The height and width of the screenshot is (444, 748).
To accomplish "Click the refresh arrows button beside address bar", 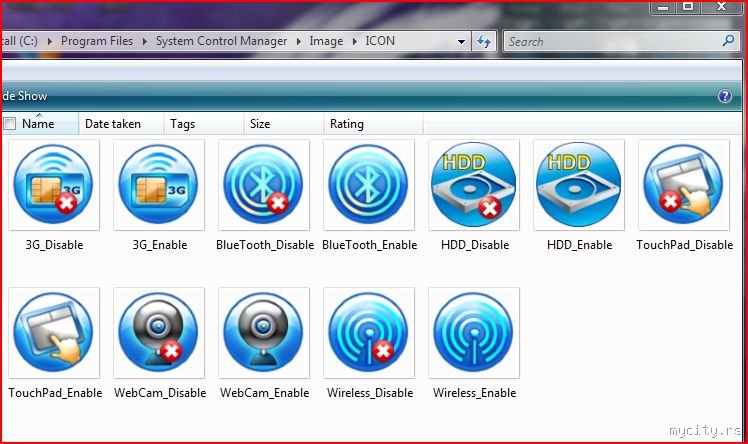I will (x=484, y=41).
